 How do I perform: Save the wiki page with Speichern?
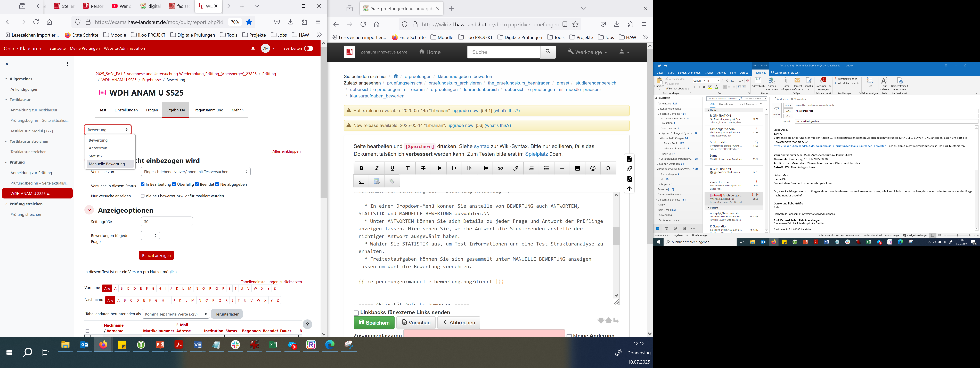[374, 323]
